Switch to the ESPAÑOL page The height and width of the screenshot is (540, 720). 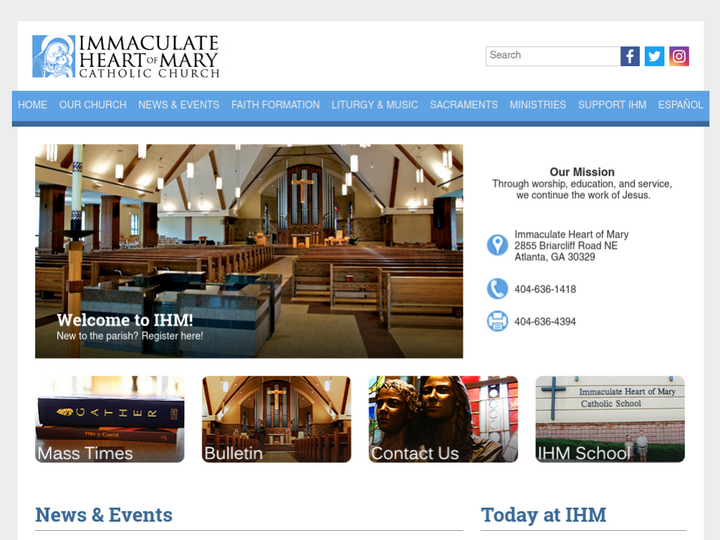pyautogui.click(x=681, y=105)
